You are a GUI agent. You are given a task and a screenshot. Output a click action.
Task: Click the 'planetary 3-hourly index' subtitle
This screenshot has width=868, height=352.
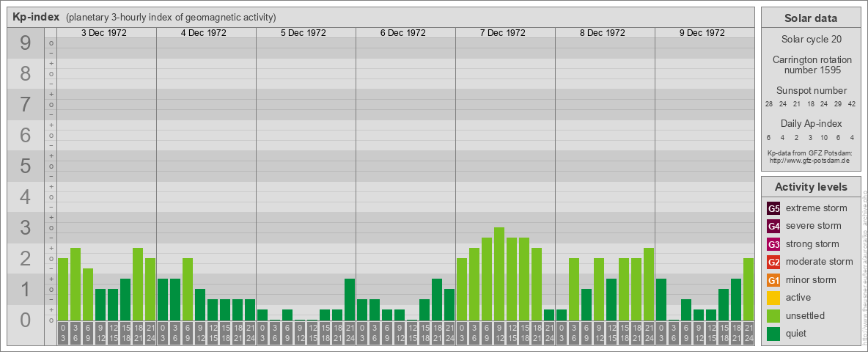pyautogui.click(x=171, y=17)
